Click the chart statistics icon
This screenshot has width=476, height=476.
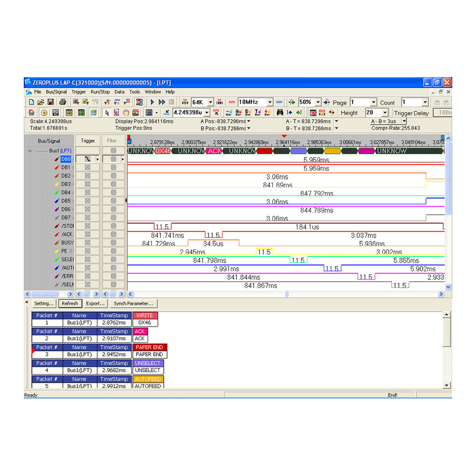[x=135, y=113]
